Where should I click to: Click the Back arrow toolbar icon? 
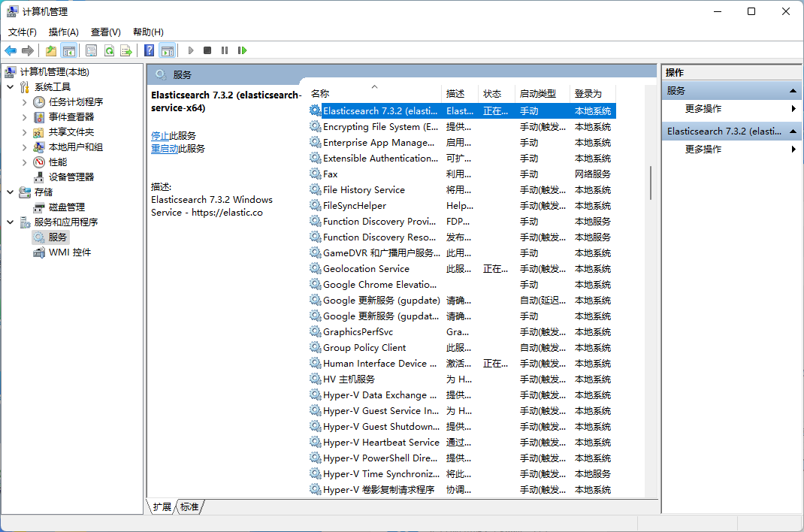point(11,50)
